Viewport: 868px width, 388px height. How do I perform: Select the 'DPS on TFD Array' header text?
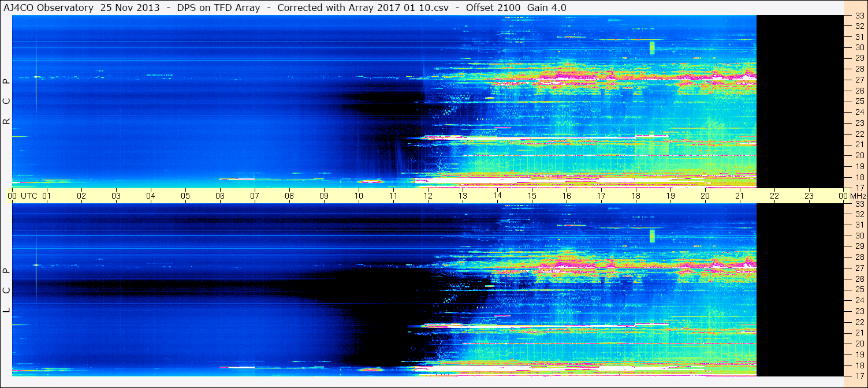[218, 8]
